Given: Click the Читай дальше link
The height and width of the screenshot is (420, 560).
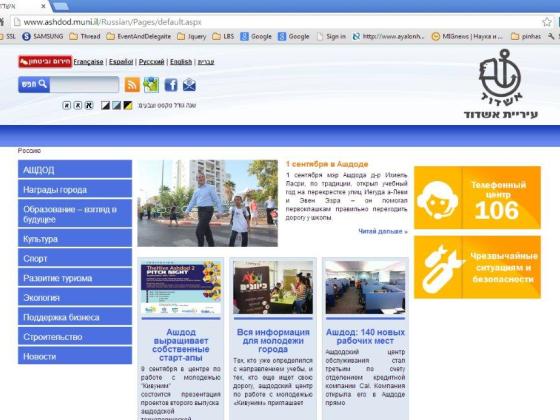Looking at the screenshot, I should [382, 231].
